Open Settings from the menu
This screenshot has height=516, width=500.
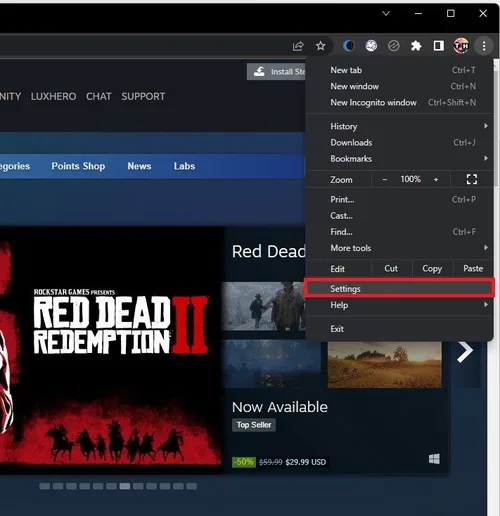[399, 289]
